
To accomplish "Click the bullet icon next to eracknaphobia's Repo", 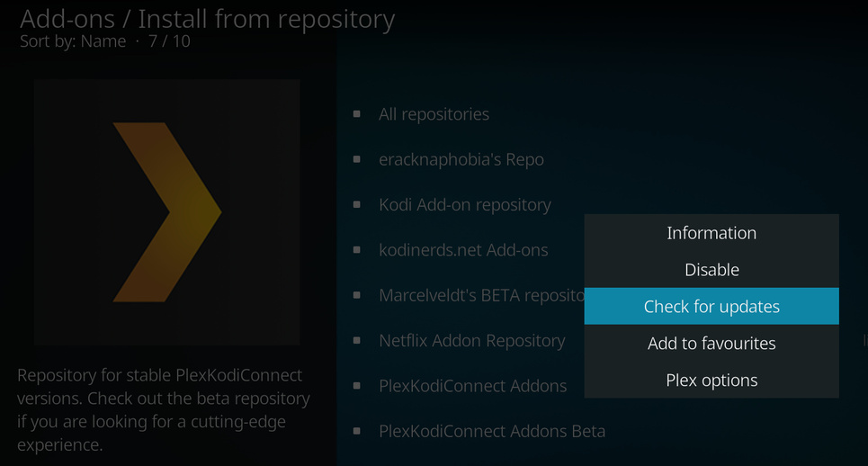I will tap(357, 159).
